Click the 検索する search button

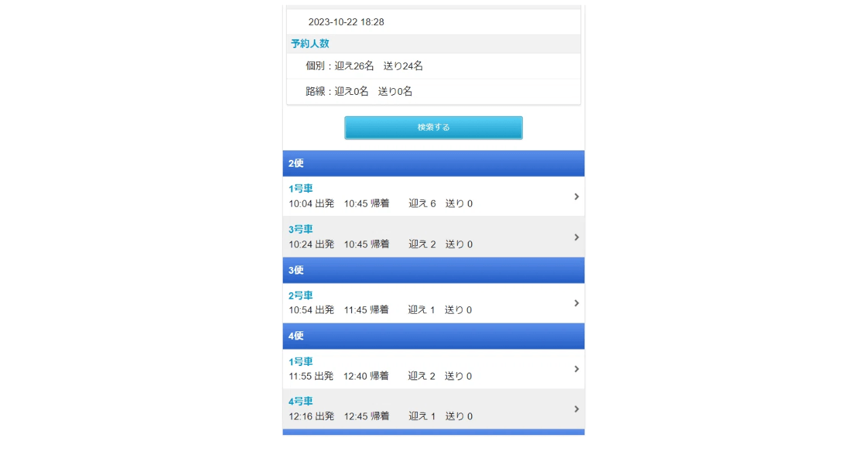click(433, 127)
